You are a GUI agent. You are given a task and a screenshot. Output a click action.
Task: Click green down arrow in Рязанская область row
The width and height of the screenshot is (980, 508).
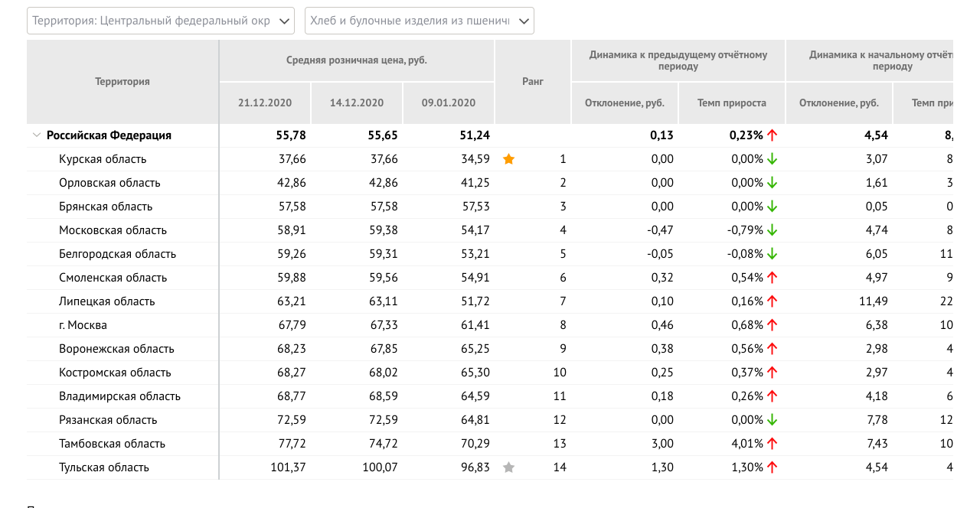(x=773, y=420)
